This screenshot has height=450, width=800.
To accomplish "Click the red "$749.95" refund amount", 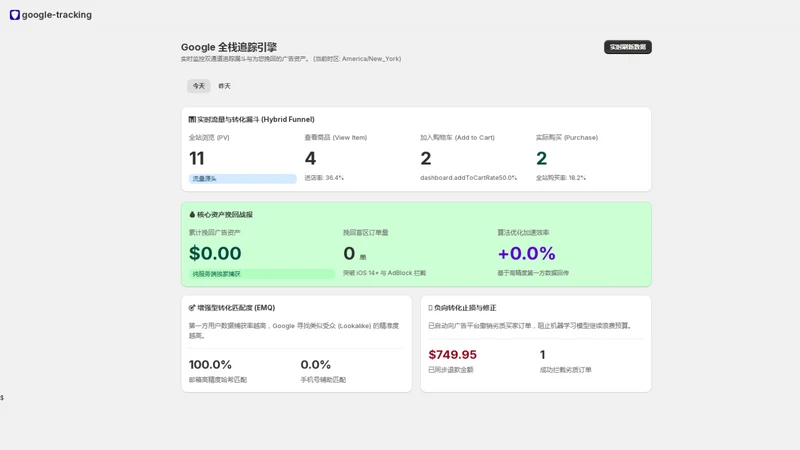I will tap(453, 355).
